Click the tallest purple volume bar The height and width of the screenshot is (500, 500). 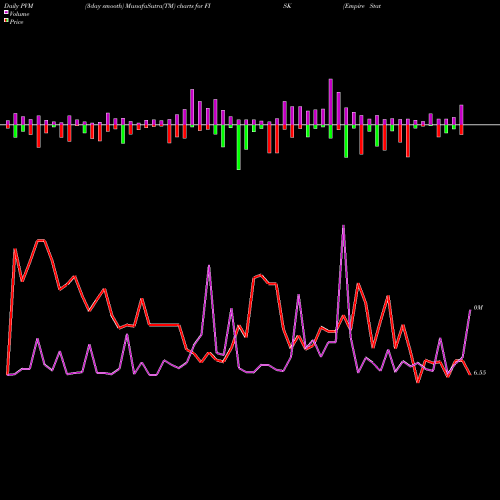[331, 102]
